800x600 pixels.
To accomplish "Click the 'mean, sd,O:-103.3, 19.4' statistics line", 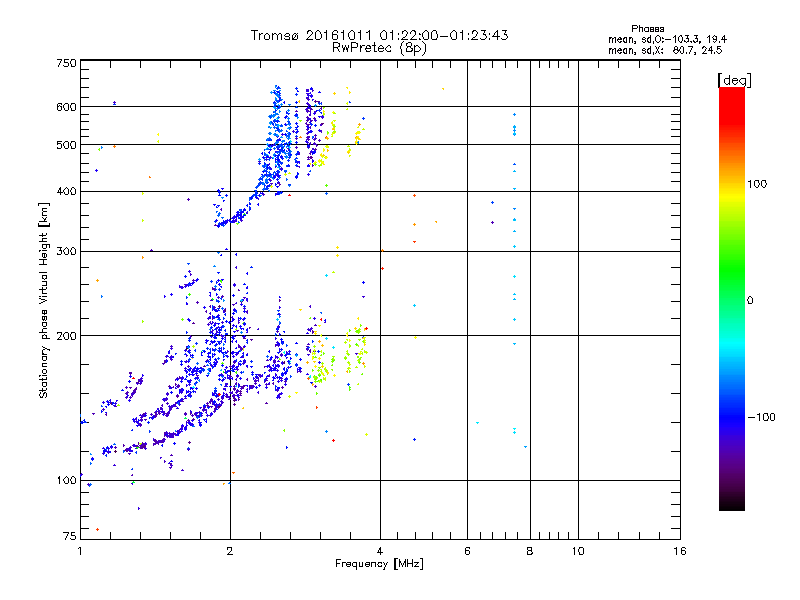I will [x=667, y=39].
